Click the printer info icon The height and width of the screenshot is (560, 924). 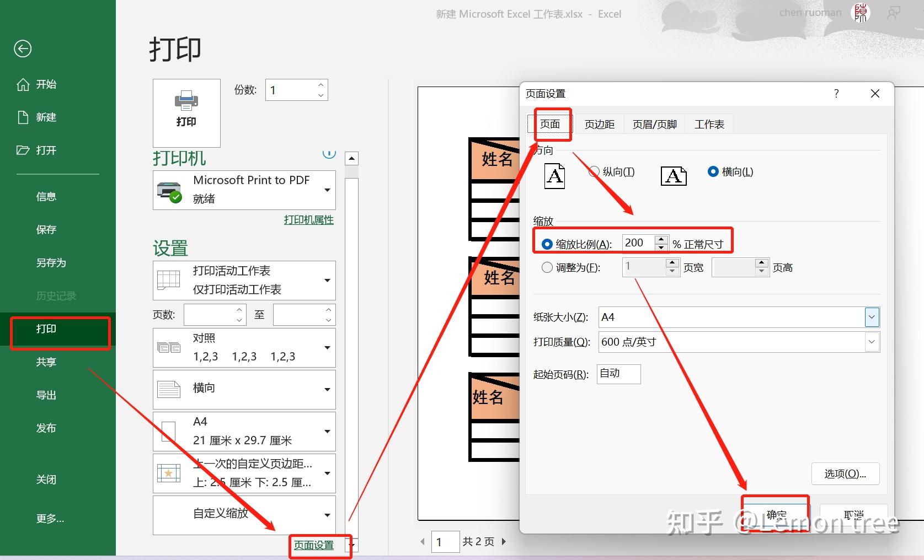point(329,154)
